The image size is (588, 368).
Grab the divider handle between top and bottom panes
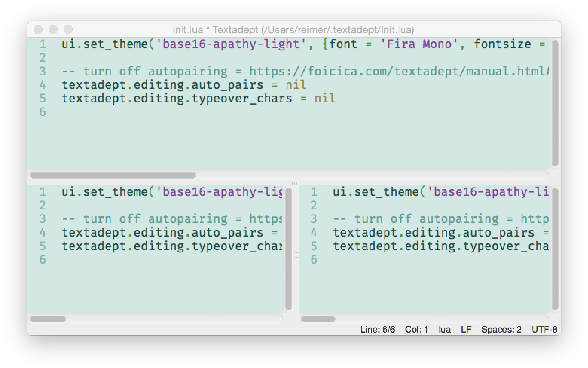pyautogui.click(x=294, y=183)
